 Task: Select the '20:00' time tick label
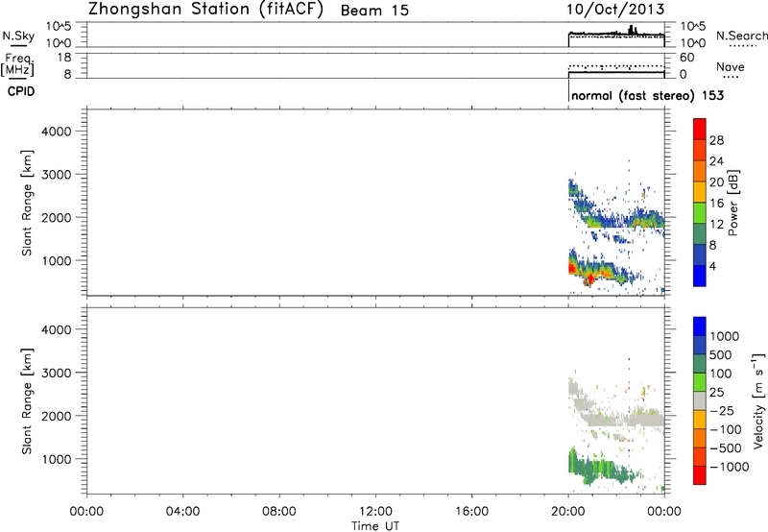(x=567, y=512)
